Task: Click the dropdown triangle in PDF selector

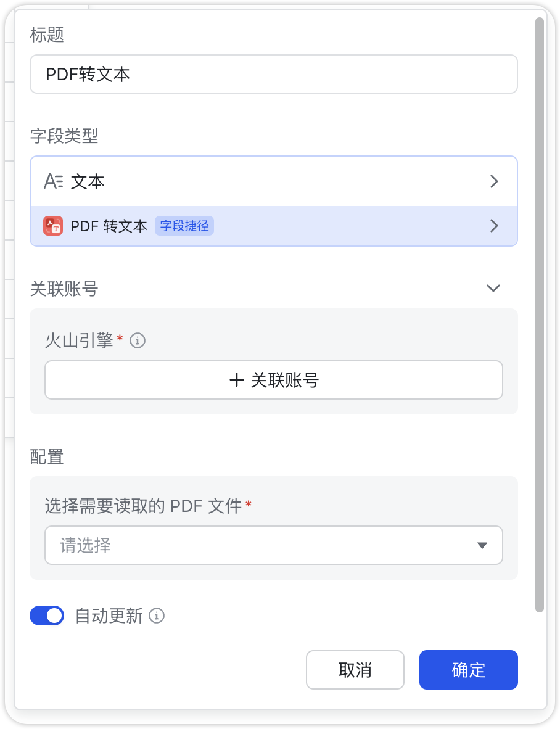Action: pyautogui.click(x=482, y=545)
